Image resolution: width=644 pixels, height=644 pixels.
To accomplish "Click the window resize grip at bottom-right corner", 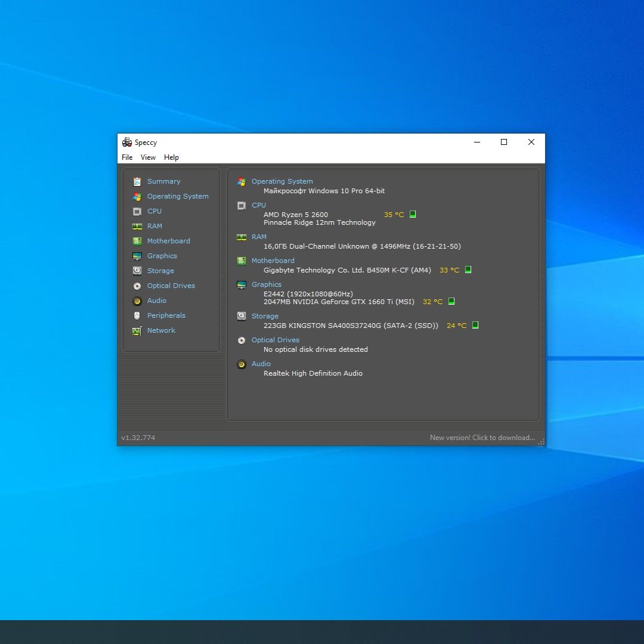I will pos(541,442).
